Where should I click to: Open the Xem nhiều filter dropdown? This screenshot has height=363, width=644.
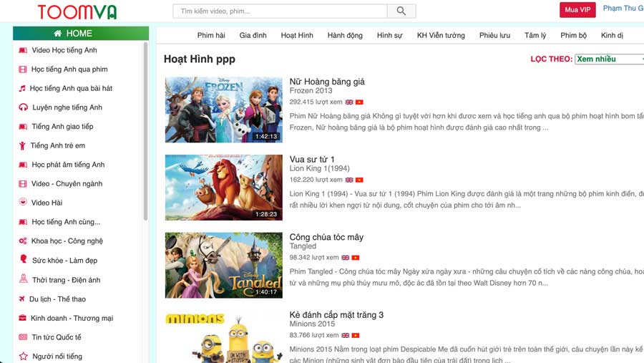point(610,59)
